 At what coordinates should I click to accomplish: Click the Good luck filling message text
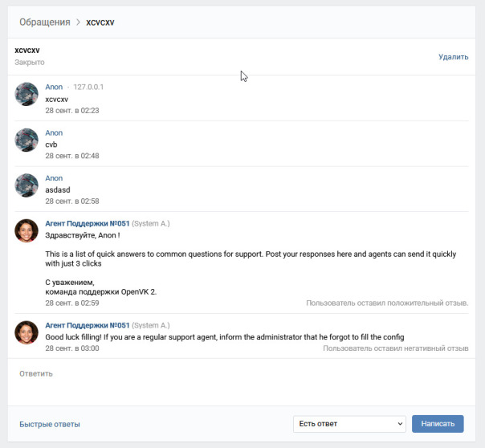tap(225, 337)
